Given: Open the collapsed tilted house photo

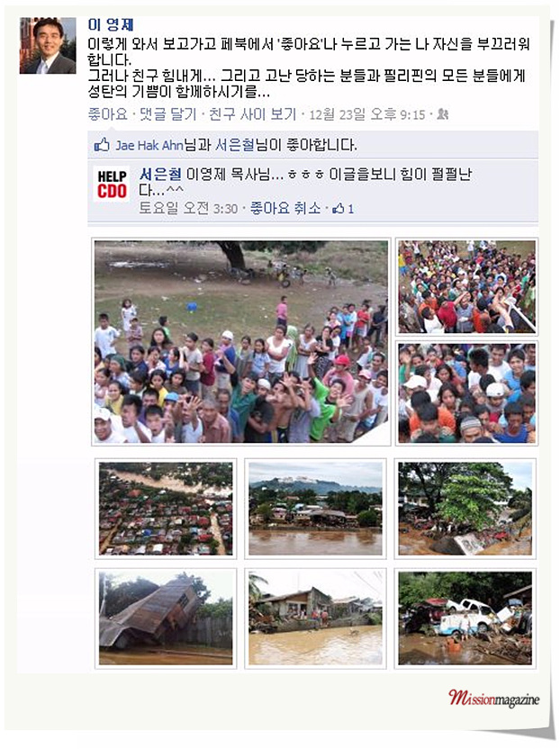Looking at the screenshot, I should (166, 618).
